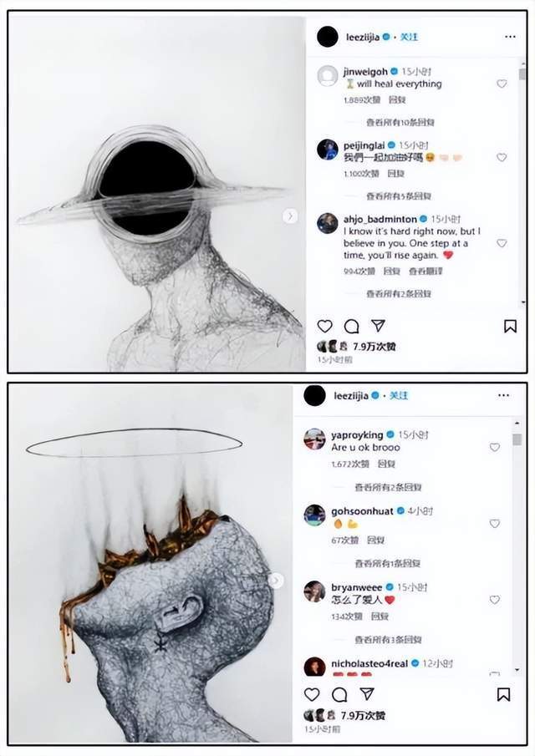Like yaproyking's 'Are u ok brooo' comment

click(x=495, y=448)
